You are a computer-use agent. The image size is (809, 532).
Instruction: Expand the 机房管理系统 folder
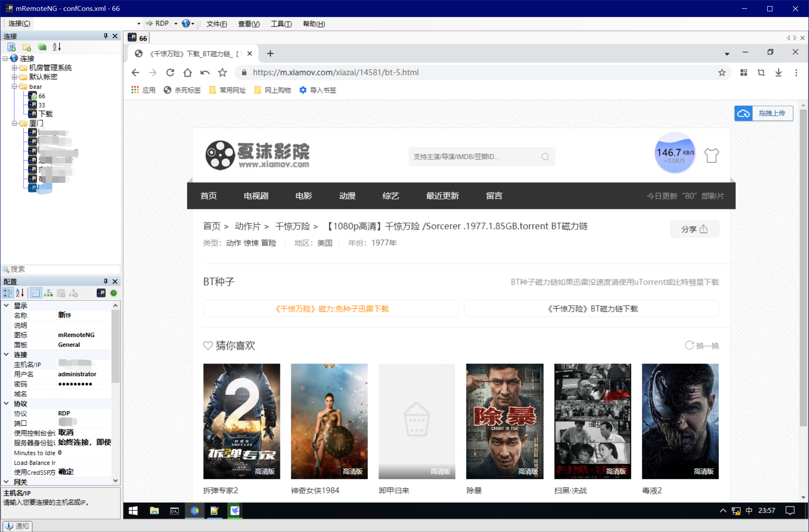point(14,67)
